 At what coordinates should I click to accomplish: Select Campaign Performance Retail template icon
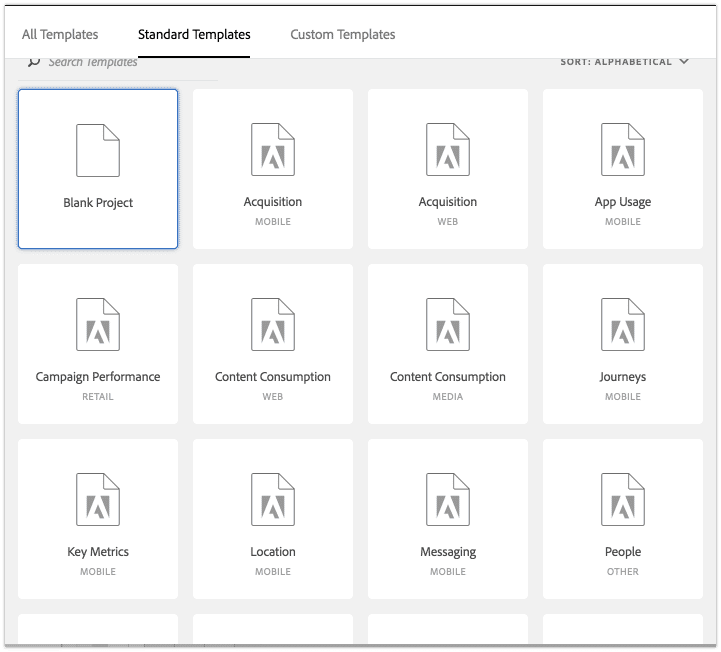(98, 325)
